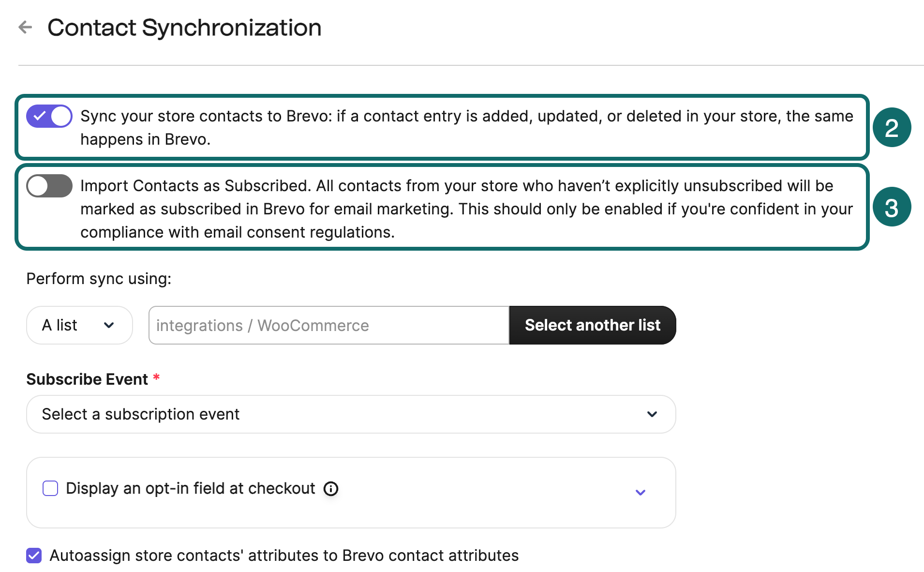This screenshot has height=572, width=924.
Task: Disable syncing store contacts to Brevo
Action: click(x=49, y=116)
